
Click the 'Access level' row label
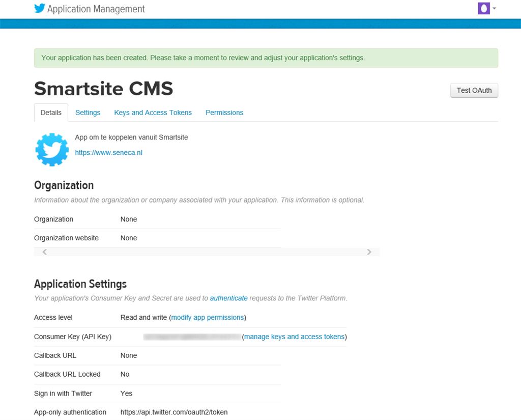coord(53,318)
